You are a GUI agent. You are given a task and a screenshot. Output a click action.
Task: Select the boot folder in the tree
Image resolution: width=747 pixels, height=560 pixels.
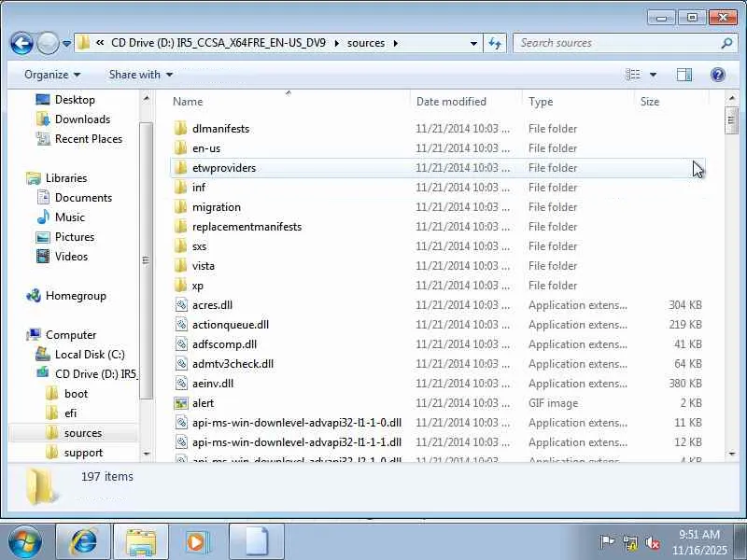click(x=76, y=394)
